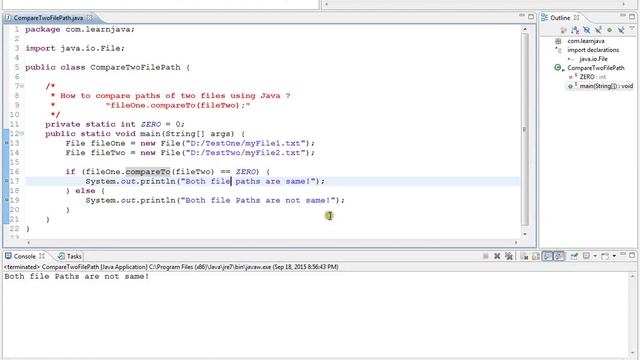
Task: Click Console output "Both file Paths are not same!"
Action: (77, 276)
